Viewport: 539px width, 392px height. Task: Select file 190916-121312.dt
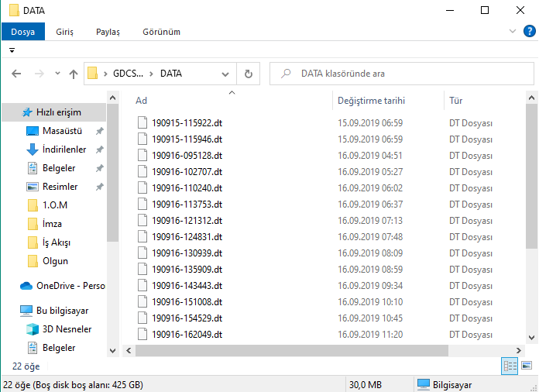[x=187, y=220]
